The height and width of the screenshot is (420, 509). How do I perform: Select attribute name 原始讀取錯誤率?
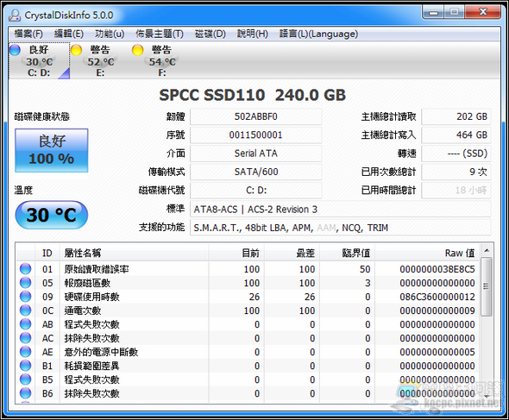pyautogui.click(x=97, y=269)
